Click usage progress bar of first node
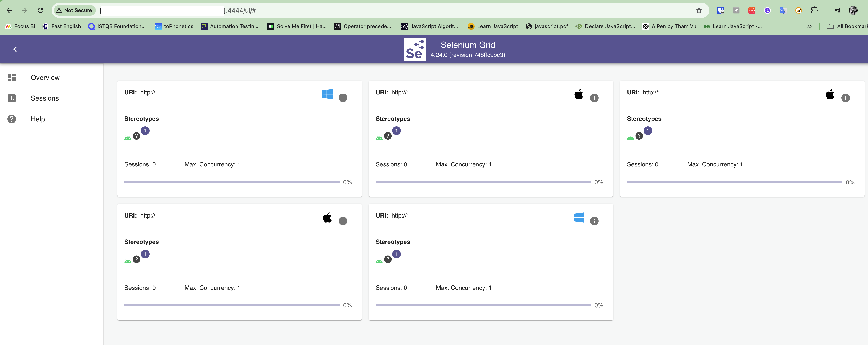 pyautogui.click(x=232, y=182)
